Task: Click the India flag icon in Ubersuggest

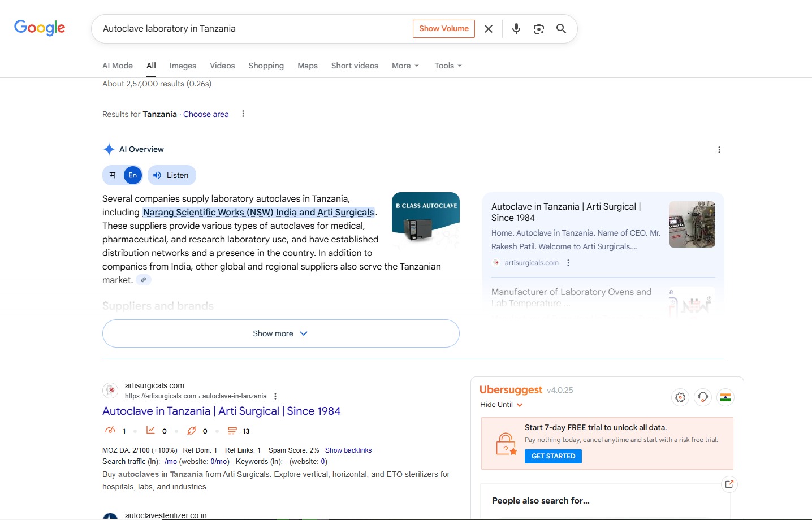Action: pos(725,397)
